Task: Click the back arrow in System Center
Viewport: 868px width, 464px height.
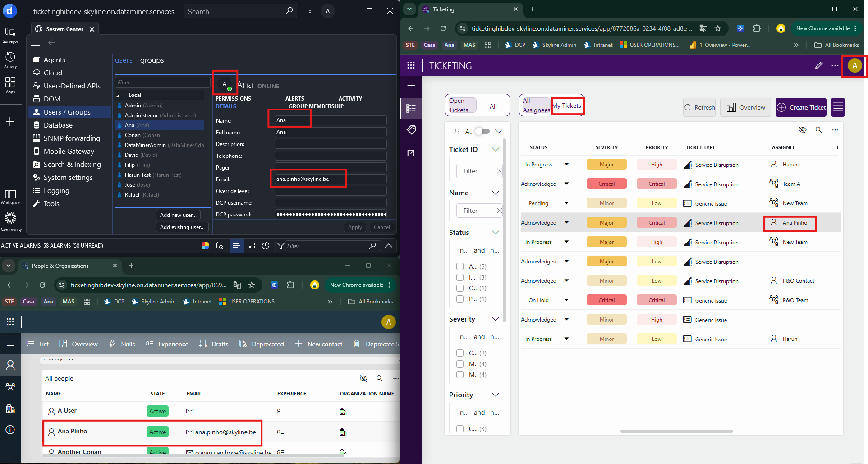Action: pos(52,43)
